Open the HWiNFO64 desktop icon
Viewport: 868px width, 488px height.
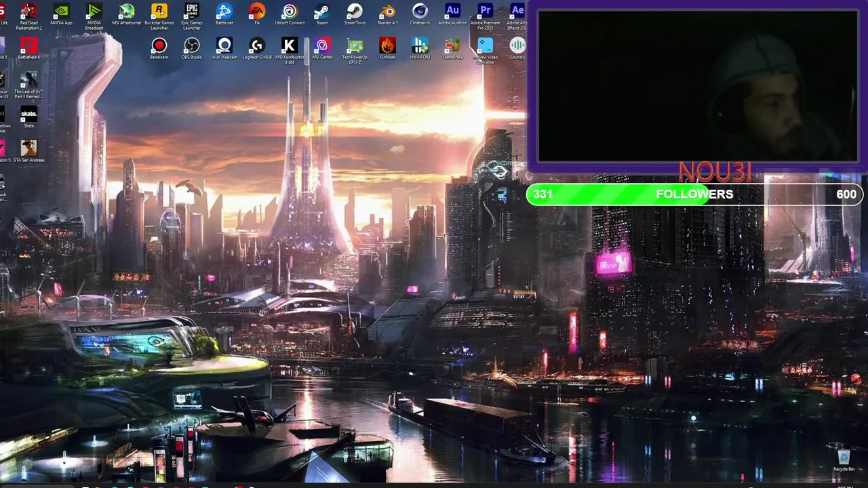(420, 49)
